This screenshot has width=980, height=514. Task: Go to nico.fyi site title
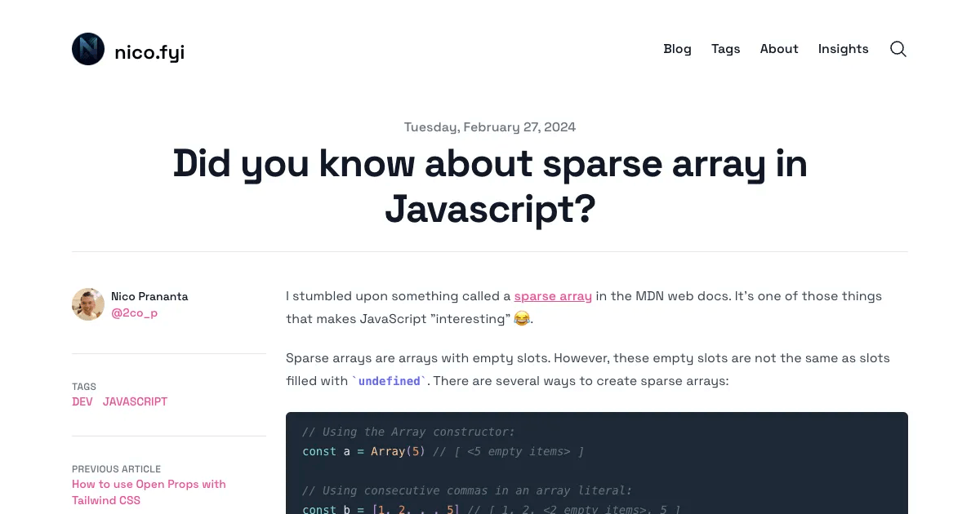(x=149, y=53)
